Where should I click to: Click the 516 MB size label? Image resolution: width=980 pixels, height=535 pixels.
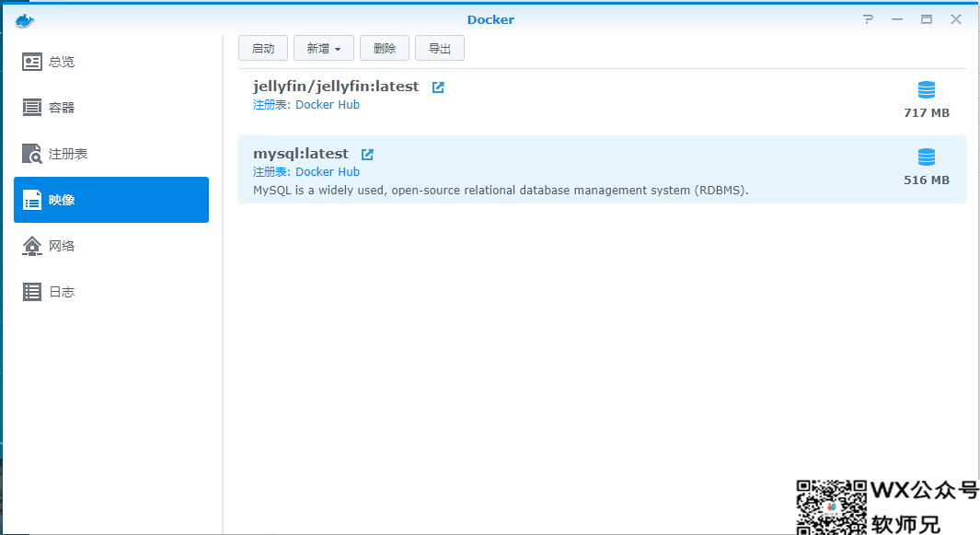tap(927, 180)
